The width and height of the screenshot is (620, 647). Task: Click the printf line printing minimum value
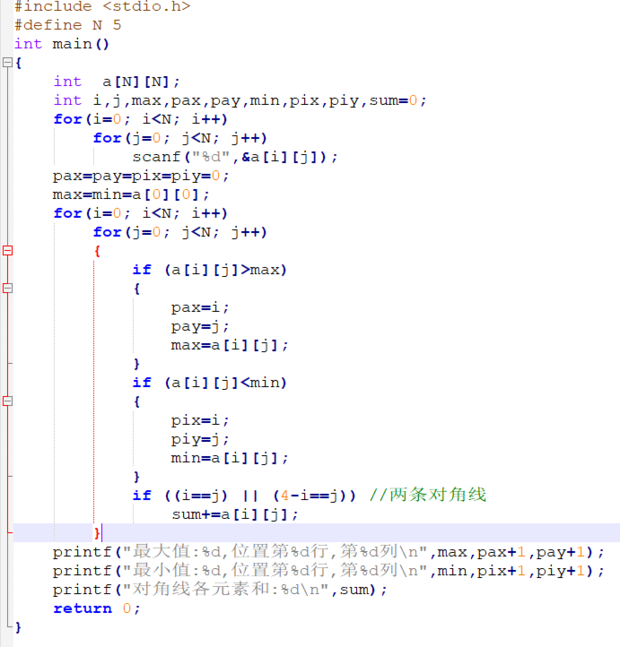(x=328, y=571)
